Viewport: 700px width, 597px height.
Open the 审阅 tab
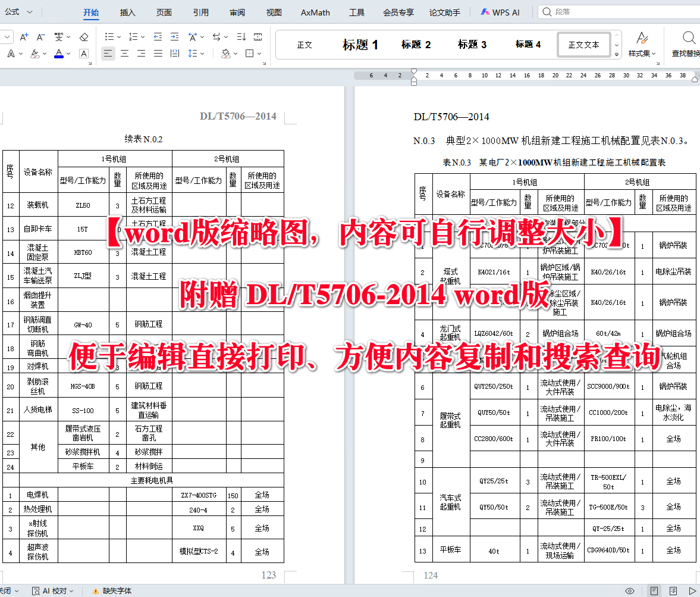click(x=237, y=12)
